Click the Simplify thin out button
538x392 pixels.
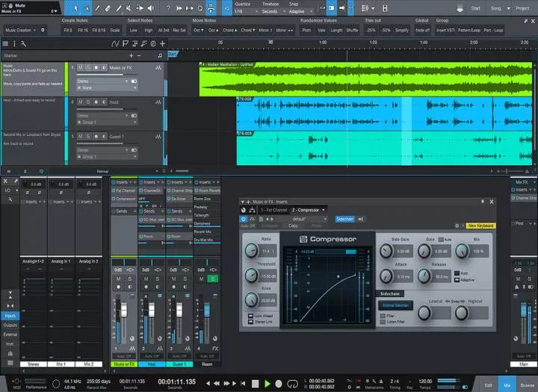(402, 30)
